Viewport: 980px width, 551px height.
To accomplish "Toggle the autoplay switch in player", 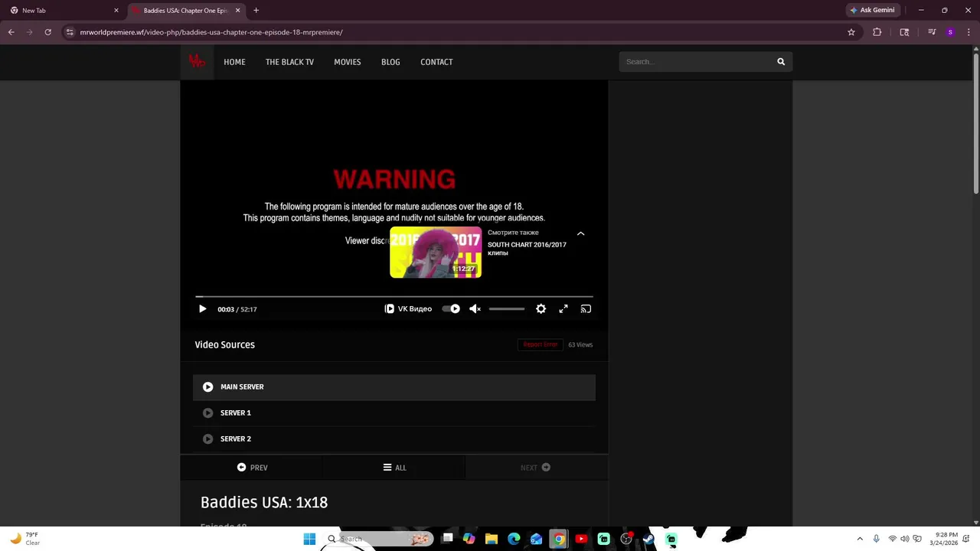I will tap(451, 309).
